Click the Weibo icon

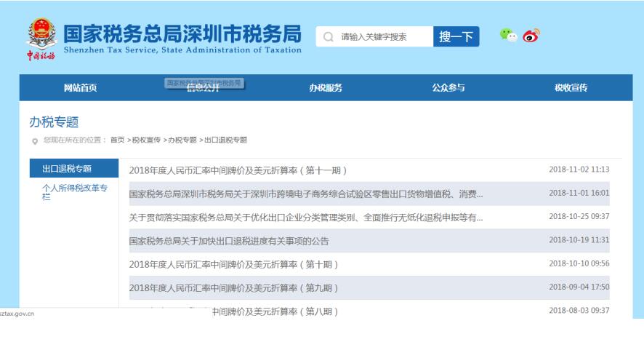click(x=531, y=36)
